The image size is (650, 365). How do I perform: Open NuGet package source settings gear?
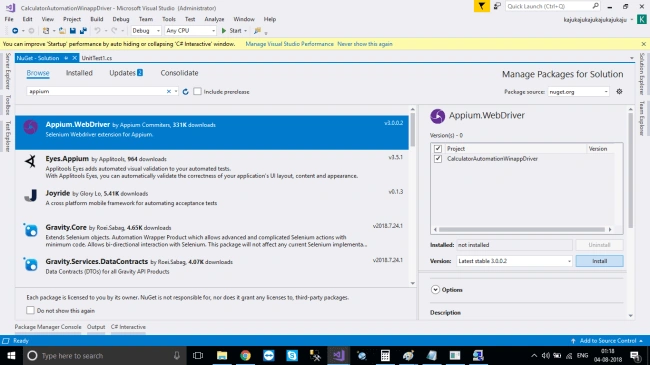619,92
